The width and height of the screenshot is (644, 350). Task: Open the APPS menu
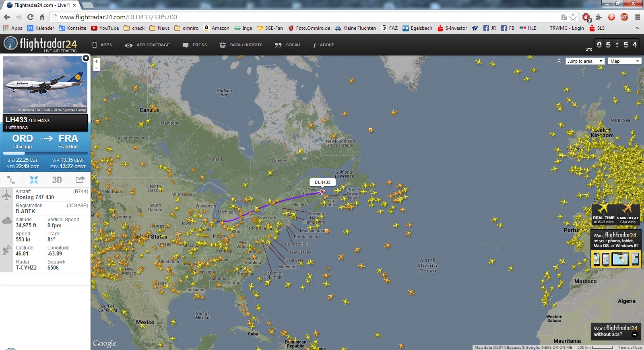[102, 45]
